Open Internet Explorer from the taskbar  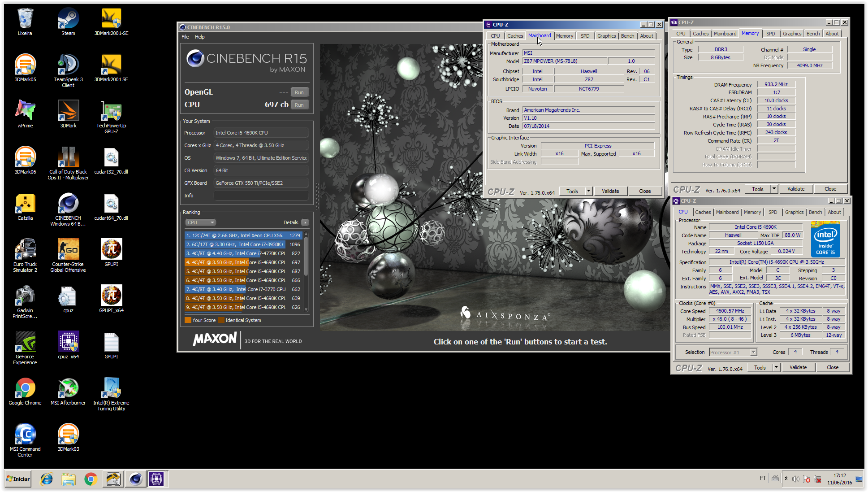47,479
